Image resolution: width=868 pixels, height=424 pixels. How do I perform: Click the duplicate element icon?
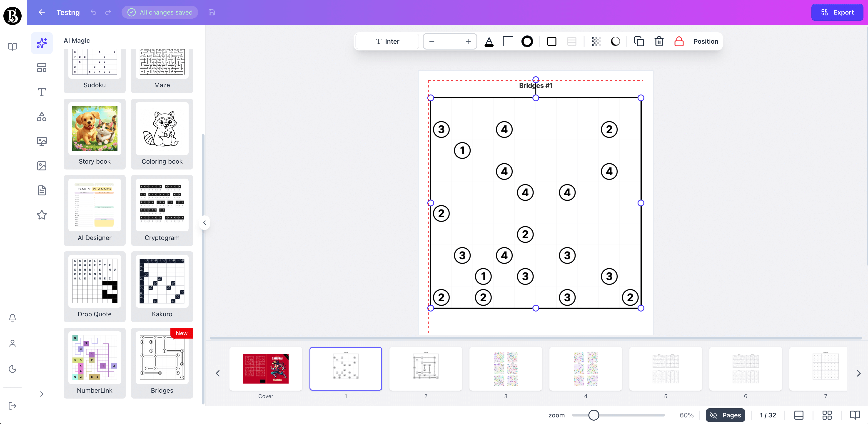point(639,41)
